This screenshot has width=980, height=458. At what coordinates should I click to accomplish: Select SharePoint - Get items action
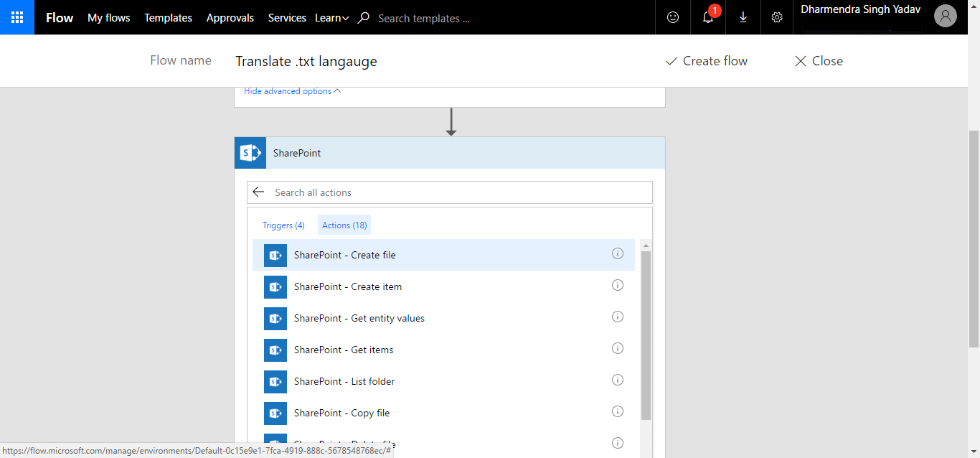coord(443,350)
